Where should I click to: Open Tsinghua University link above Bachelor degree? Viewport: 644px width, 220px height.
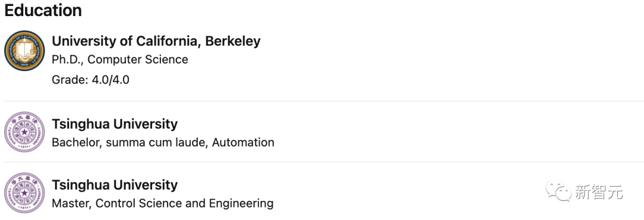pos(114,123)
